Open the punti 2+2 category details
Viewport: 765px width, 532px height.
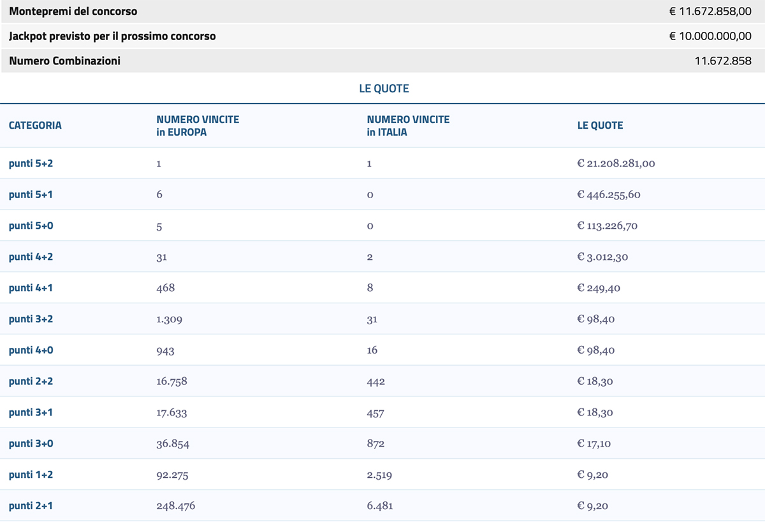31,381
